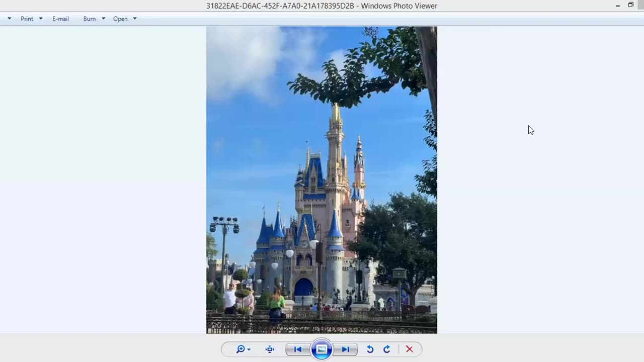Expand the Print dropdown arrow
Screen dimensions: 644x362
click(x=41, y=19)
